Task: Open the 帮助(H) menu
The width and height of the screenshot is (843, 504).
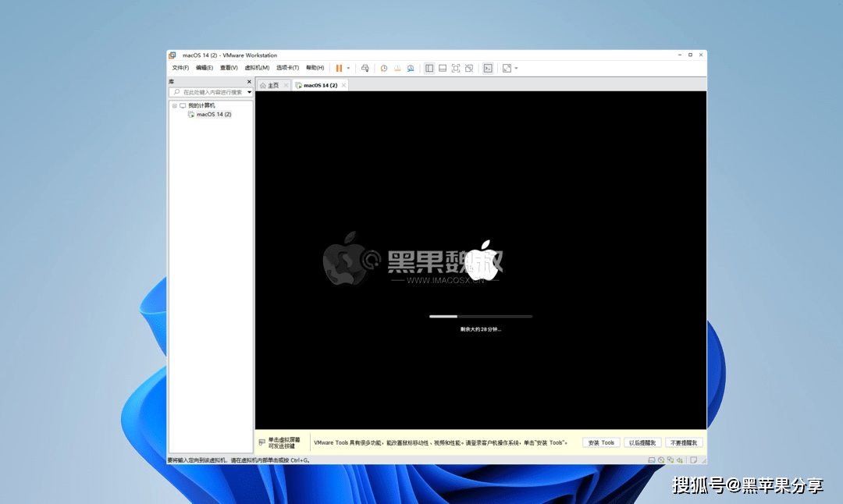Action: [315, 68]
